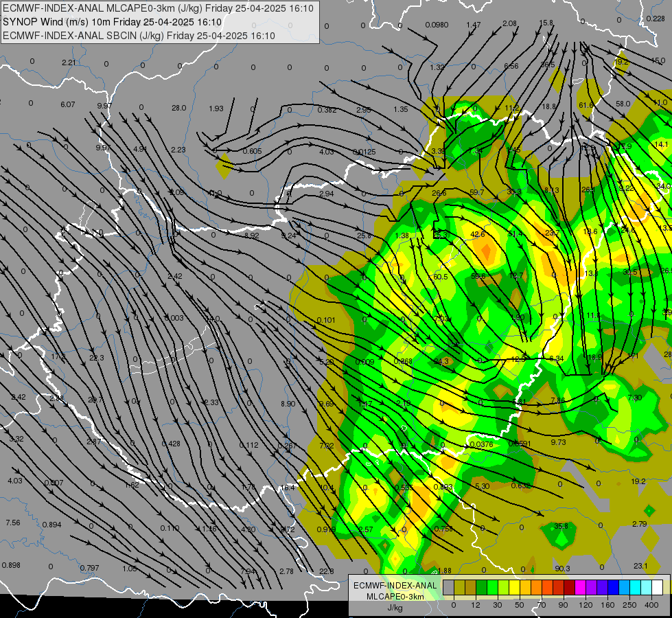
Task: Click the map value '7.56'
Action: [13, 523]
